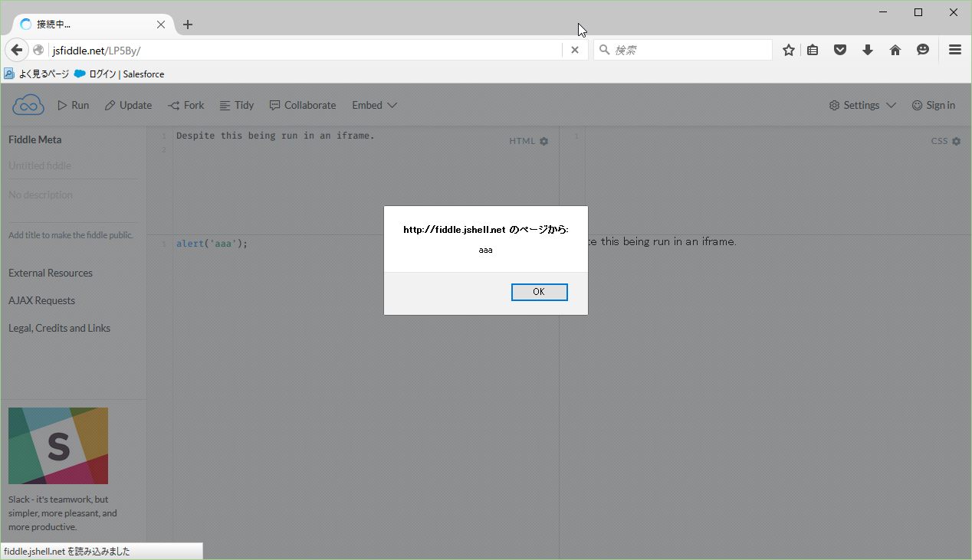Open CSS panel gear settings

956,141
